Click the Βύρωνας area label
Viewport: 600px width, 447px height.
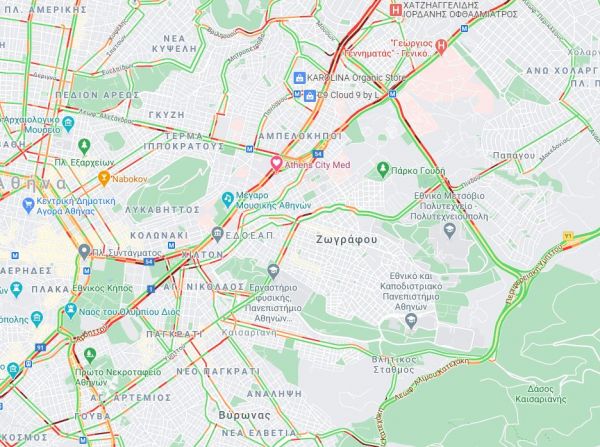(245, 415)
